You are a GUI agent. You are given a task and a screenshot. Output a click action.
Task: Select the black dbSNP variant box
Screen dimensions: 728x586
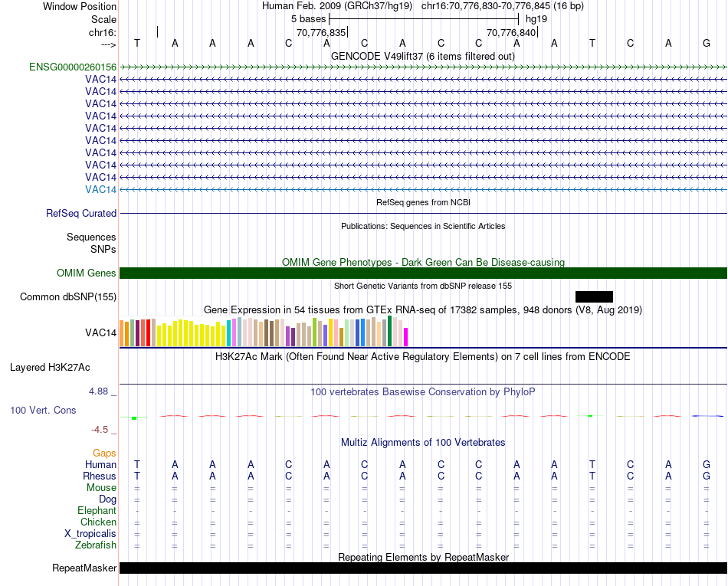pyautogui.click(x=594, y=297)
